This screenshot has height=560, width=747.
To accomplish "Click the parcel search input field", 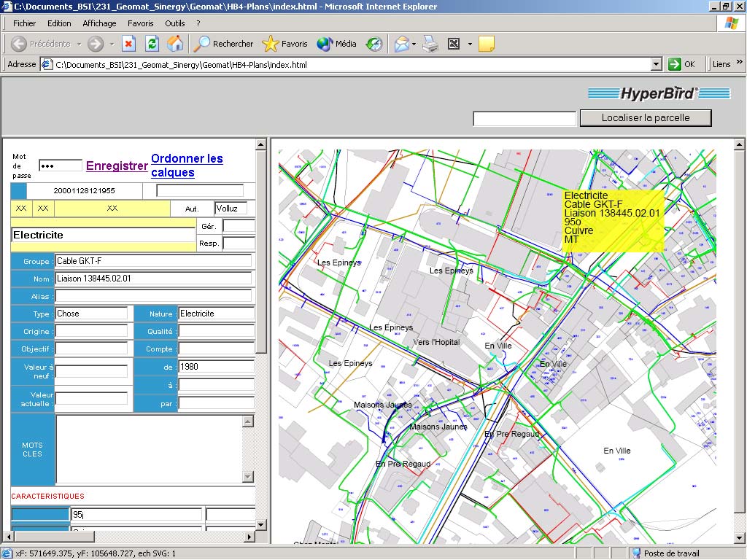I will (525, 119).
